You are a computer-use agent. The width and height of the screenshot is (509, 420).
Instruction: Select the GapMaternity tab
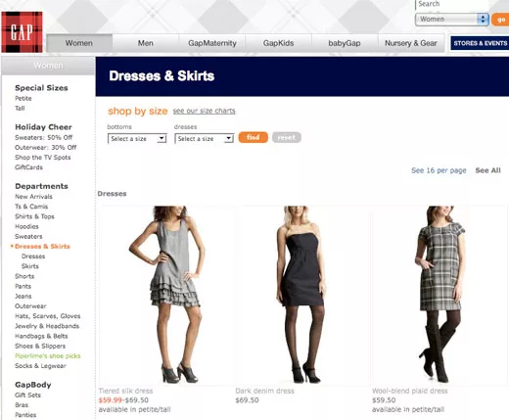212,43
